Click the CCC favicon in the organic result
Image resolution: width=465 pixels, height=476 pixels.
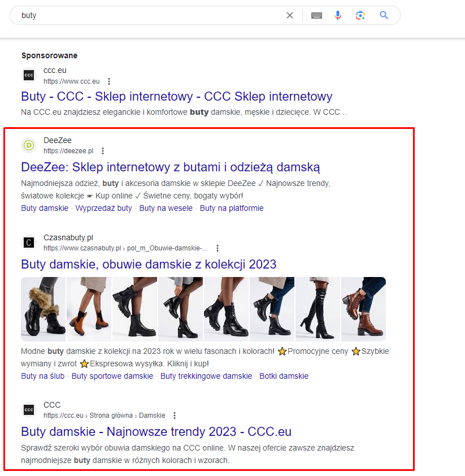point(29,410)
